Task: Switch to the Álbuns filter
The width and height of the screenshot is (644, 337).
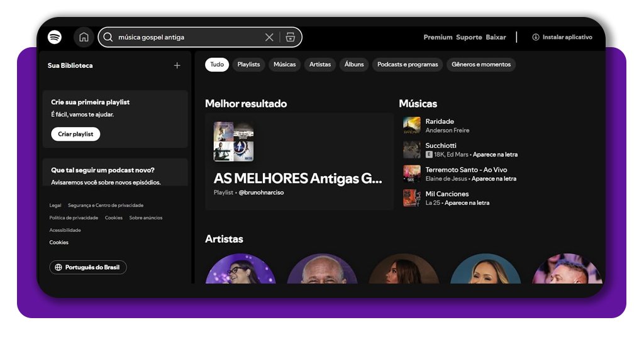Action: click(354, 64)
